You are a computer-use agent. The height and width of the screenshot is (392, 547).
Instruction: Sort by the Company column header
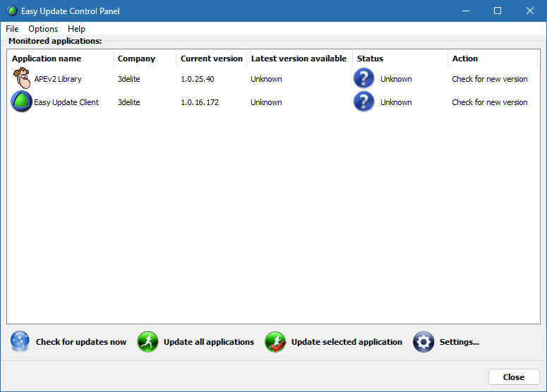tap(145, 59)
